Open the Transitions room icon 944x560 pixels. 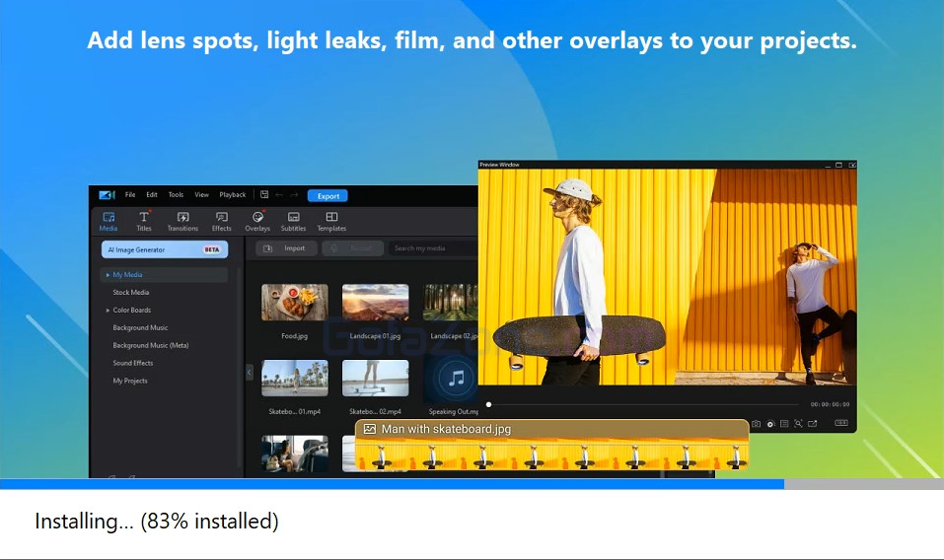pos(182,221)
